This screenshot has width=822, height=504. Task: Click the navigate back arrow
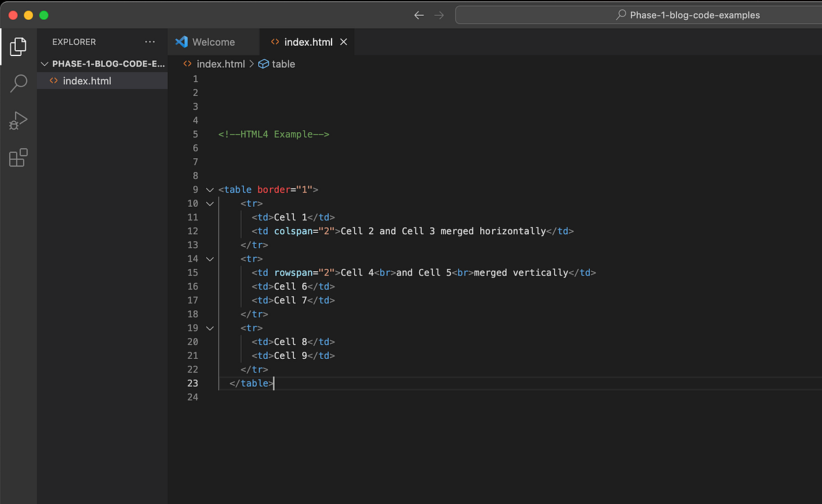419,14
